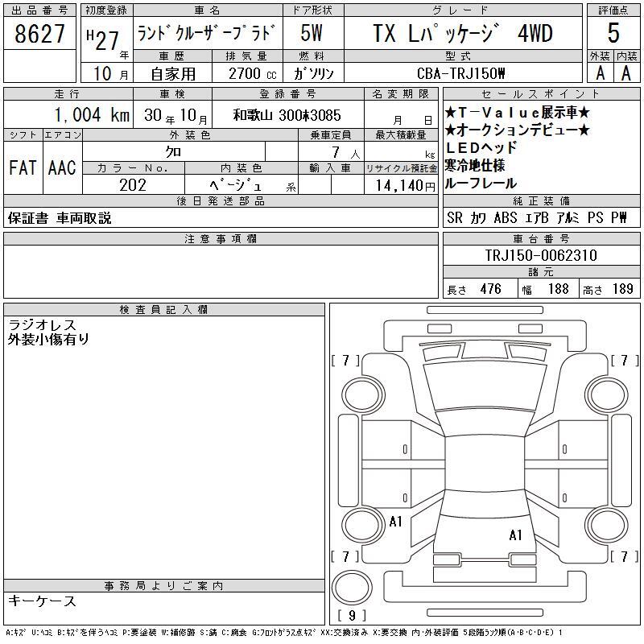This screenshot has height=644, width=644.
Task: Click exterior grade A under 外装
Action: point(601,73)
